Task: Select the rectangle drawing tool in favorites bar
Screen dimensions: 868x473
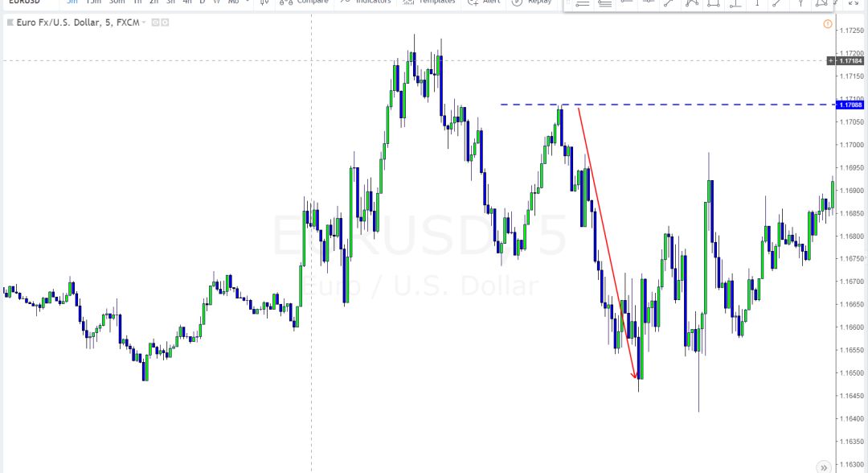Action: click(x=714, y=3)
